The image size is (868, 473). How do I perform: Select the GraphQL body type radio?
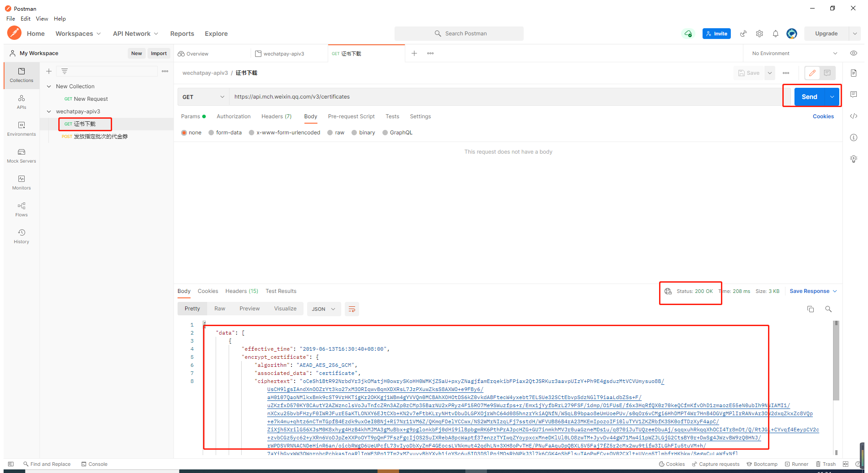(x=385, y=133)
